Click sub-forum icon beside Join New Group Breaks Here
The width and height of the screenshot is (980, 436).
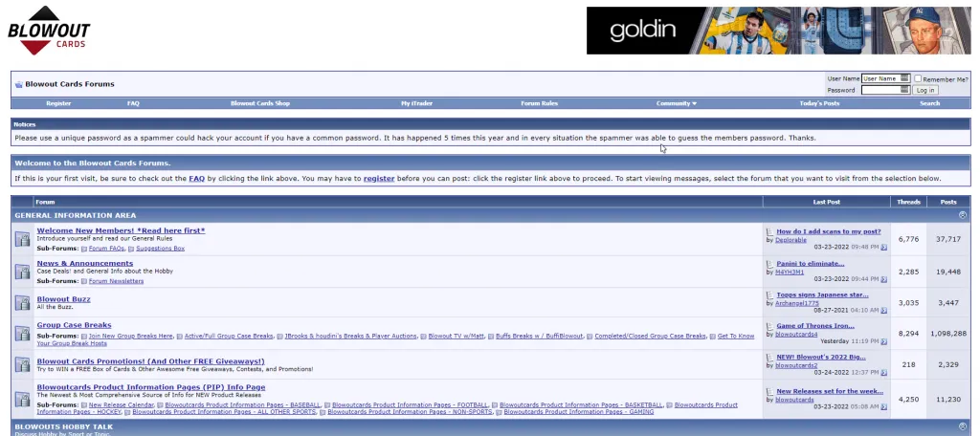(x=84, y=336)
